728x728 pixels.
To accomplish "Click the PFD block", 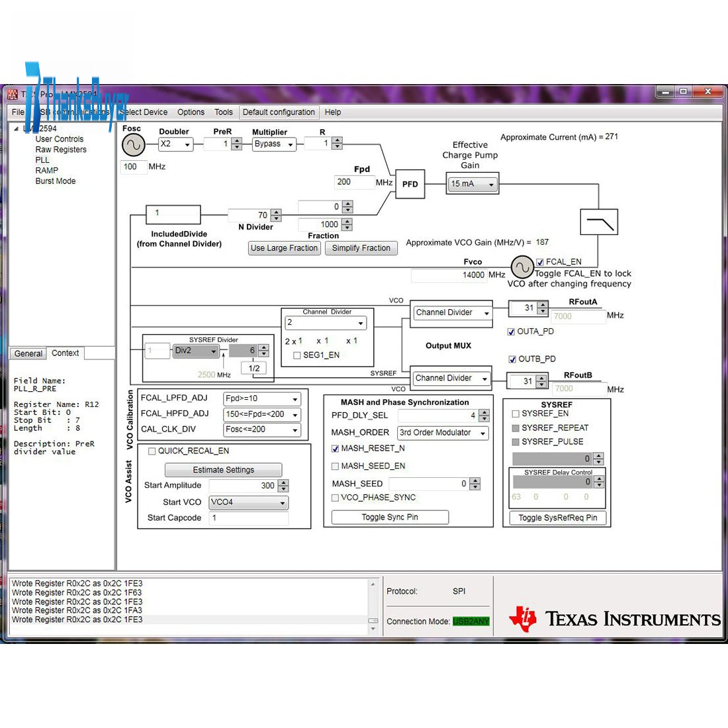I will tap(410, 184).
